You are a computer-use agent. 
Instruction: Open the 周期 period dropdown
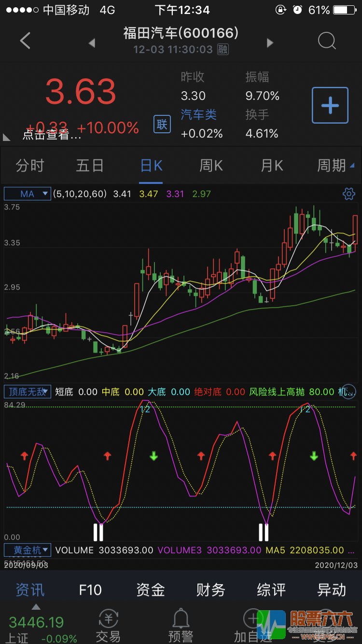[x=335, y=166]
